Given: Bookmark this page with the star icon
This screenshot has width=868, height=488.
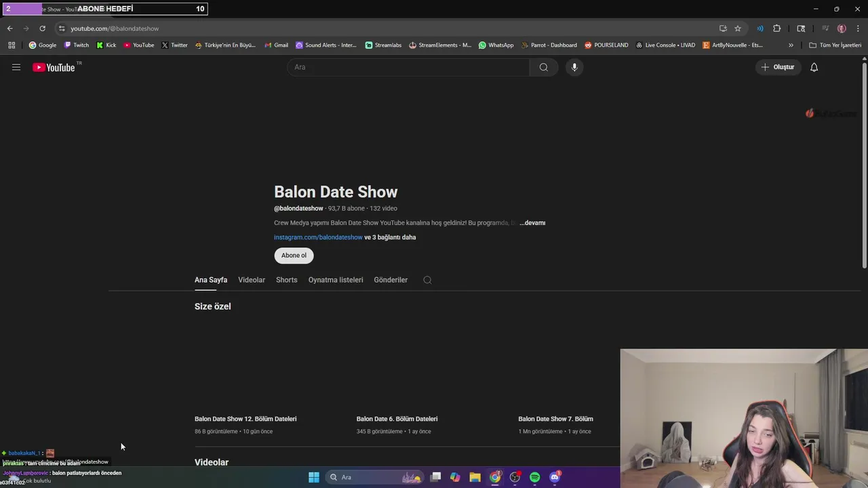Looking at the screenshot, I should [738, 28].
